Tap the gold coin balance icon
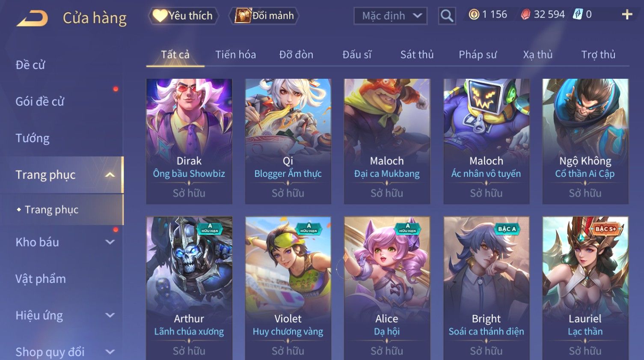Image resolution: width=644 pixels, height=360 pixels. pyautogui.click(x=474, y=15)
